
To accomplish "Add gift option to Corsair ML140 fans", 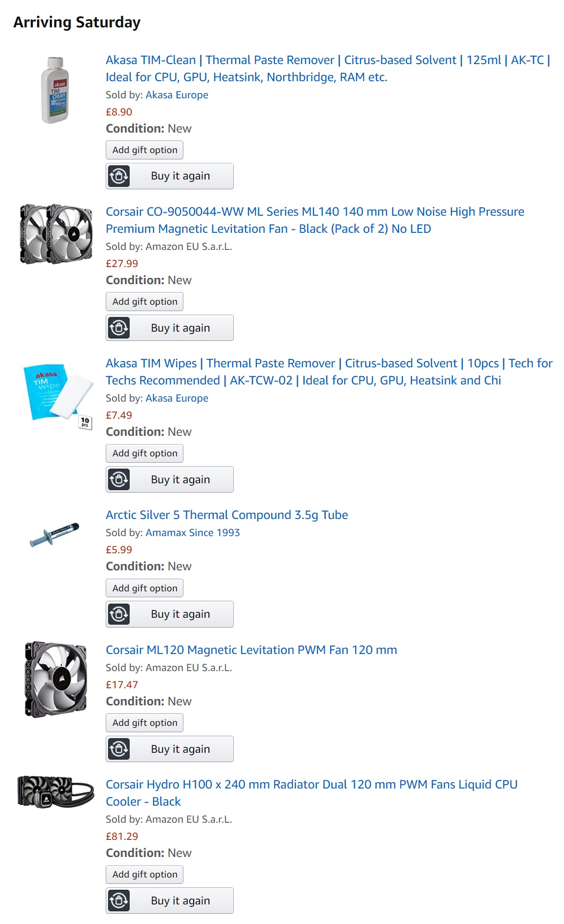I will 145,302.
